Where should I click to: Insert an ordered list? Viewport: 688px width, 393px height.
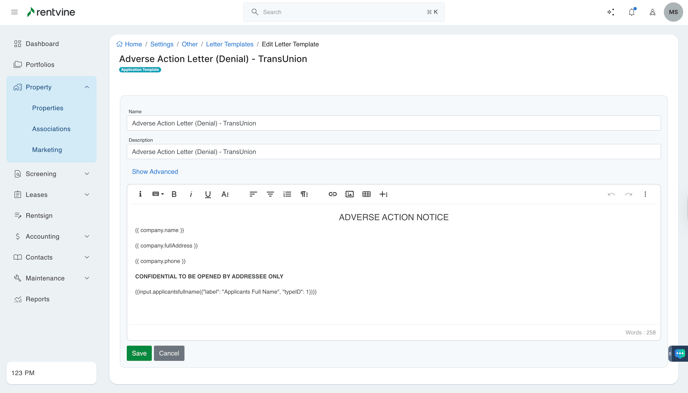tap(287, 194)
